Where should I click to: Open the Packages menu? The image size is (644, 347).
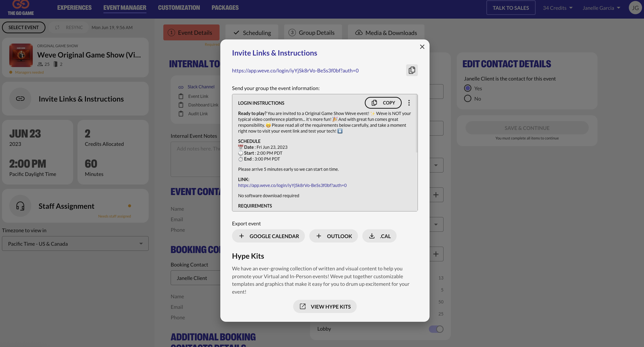225,8
